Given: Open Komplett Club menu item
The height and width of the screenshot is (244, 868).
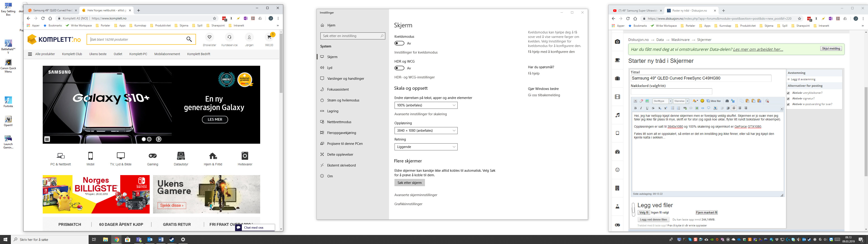Looking at the screenshot, I should [x=72, y=54].
